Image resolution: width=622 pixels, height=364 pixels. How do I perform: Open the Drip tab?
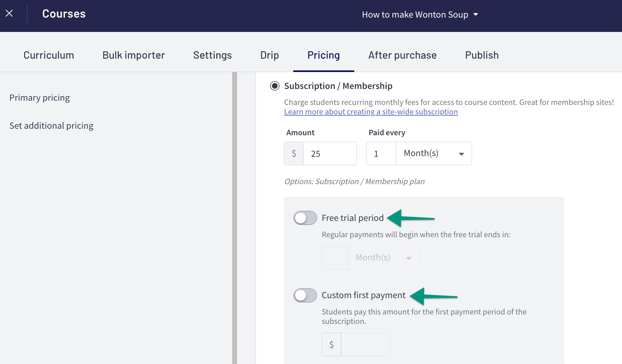269,55
